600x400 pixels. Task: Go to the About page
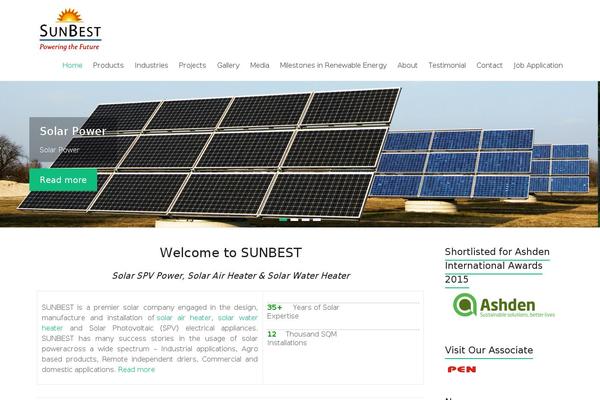pos(407,65)
